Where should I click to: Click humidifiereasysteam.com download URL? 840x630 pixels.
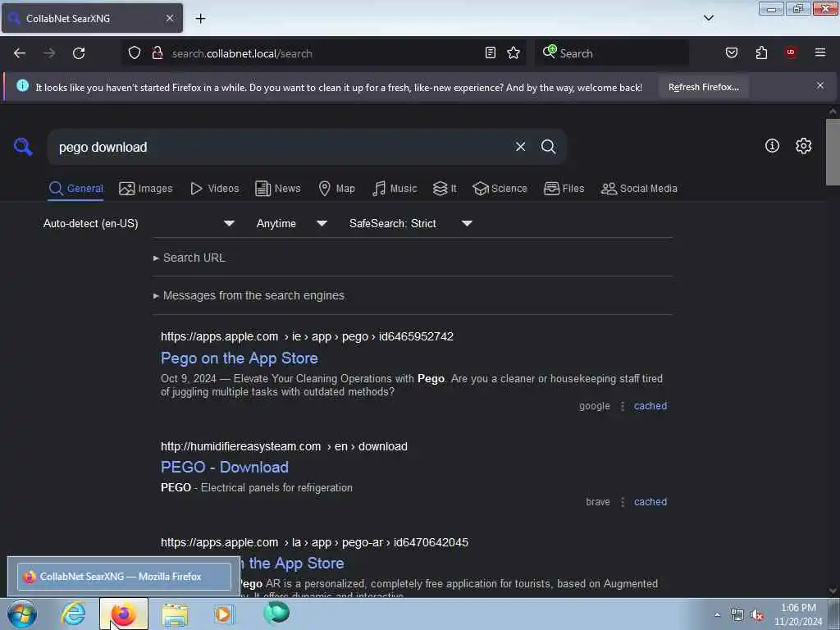point(284,446)
